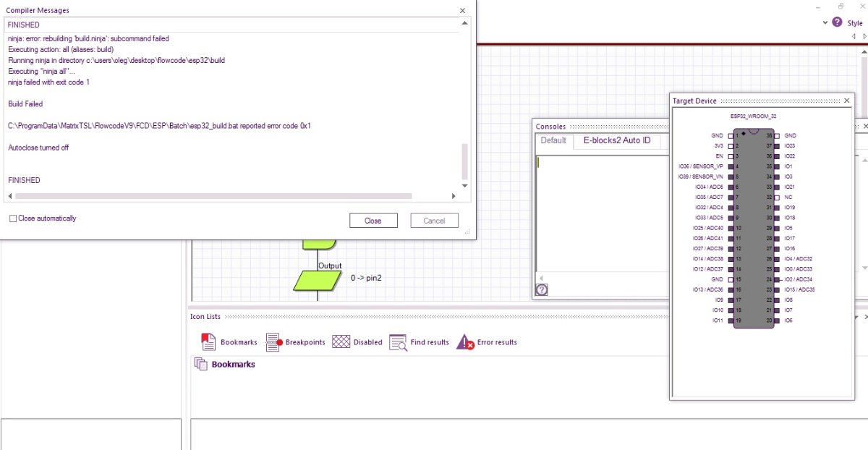The height and width of the screenshot is (450, 868).
Task: Click the help icon in the Consoles panel
Action: pos(542,290)
